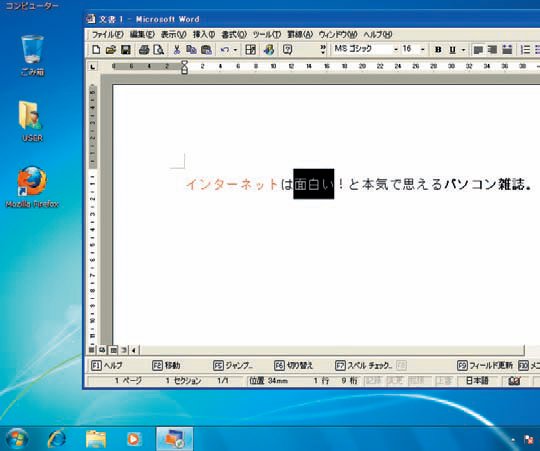Open the ファイル(F) menu
The image size is (540, 451).
[x=107, y=34]
